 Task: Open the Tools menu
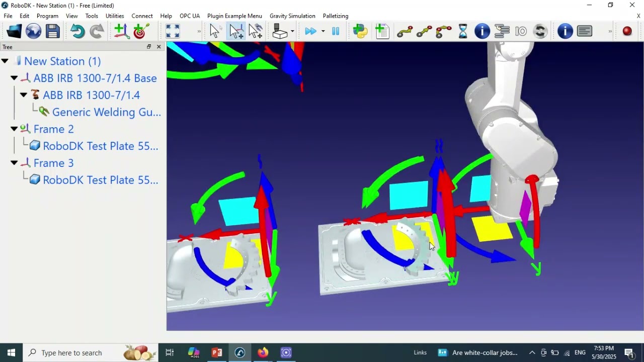(92, 16)
